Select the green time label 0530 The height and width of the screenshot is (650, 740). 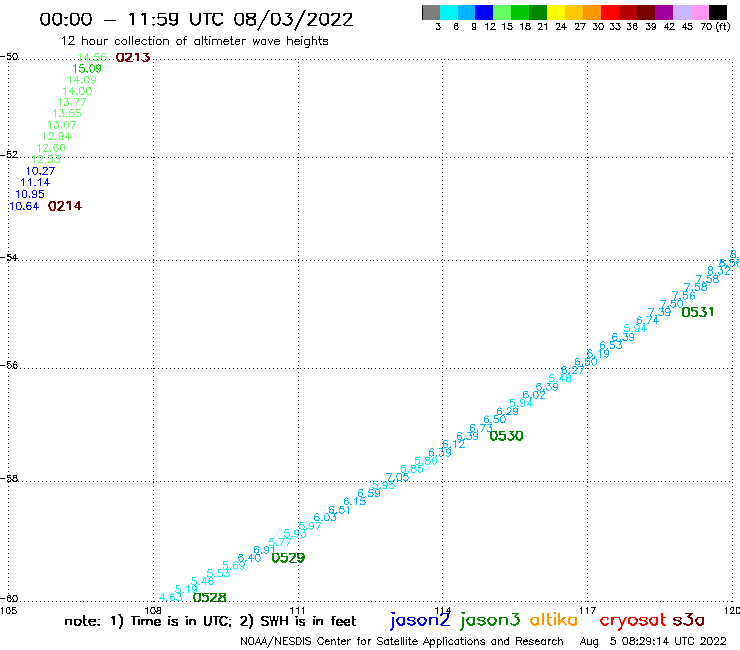tap(506, 436)
